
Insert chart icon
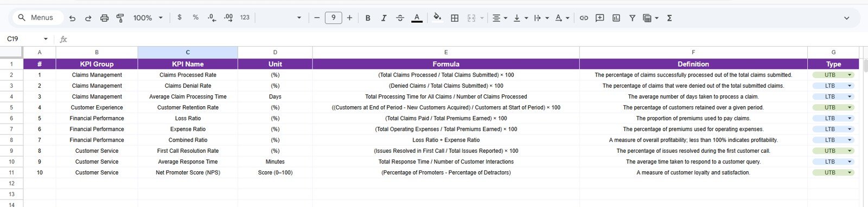616,18
